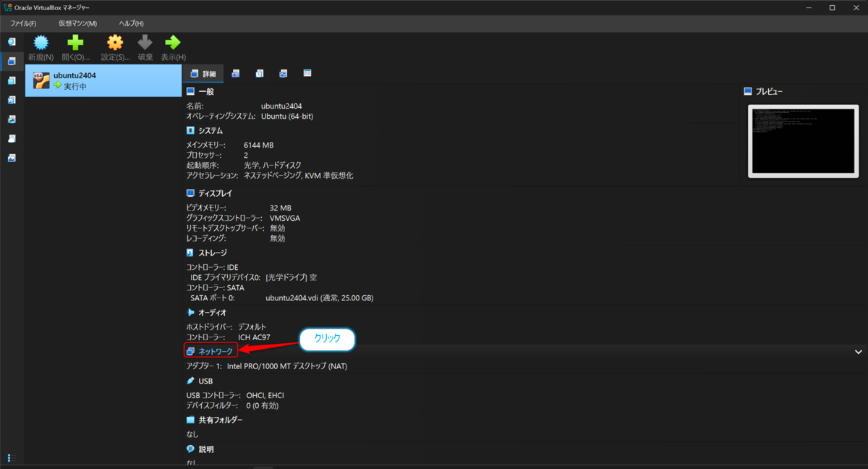
Task: Select the ubuntu2404 machine in the list
Action: 103,80
